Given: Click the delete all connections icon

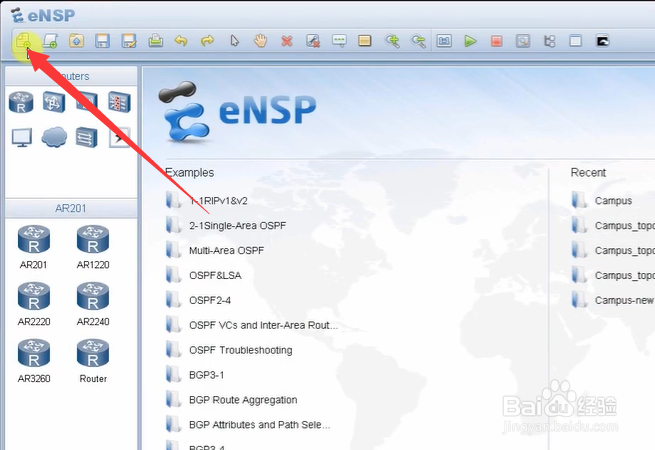Looking at the screenshot, I should [x=313, y=41].
